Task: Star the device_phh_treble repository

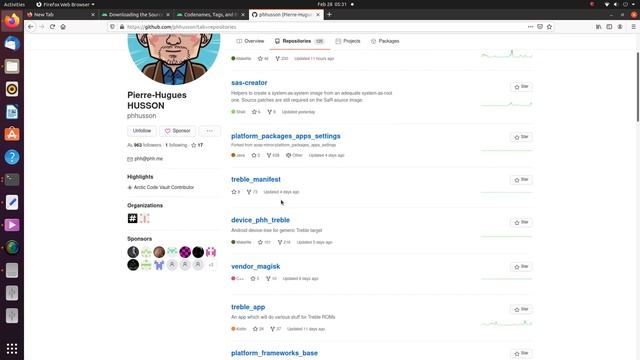Action: point(521,222)
